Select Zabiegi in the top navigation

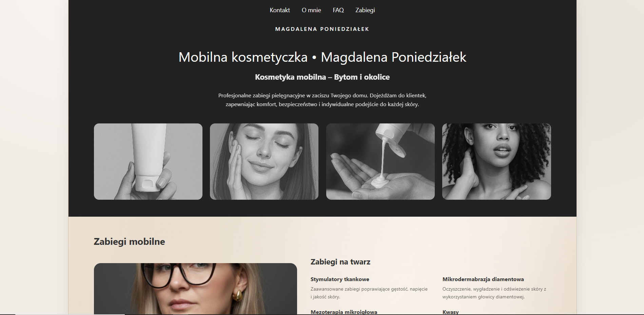[x=365, y=10]
